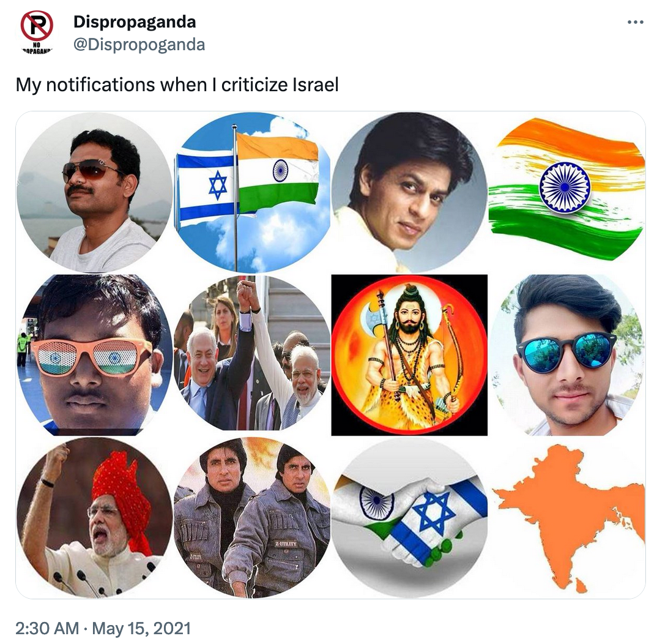Viewport: 657px width, 644px height.
Task: Click the Dispropaganda profile avatar
Action: click(x=37, y=31)
